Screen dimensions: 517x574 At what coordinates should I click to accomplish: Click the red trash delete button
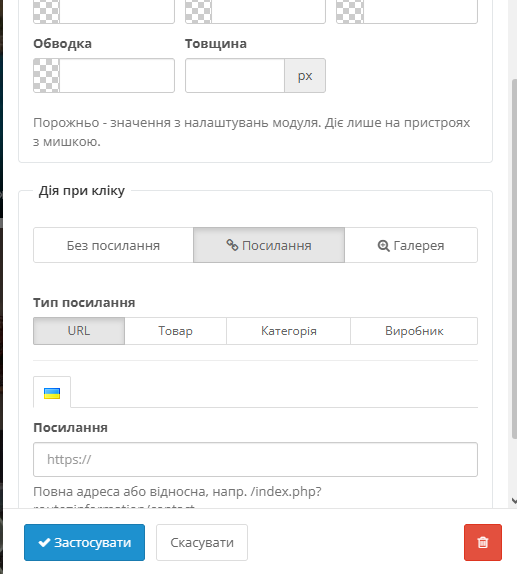483,543
